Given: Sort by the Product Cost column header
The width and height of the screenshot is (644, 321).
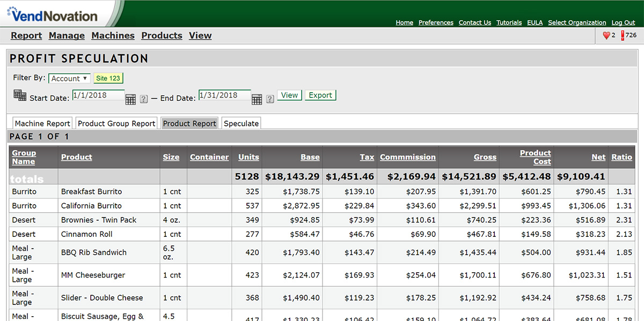Looking at the screenshot, I should click(x=535, y=157).
